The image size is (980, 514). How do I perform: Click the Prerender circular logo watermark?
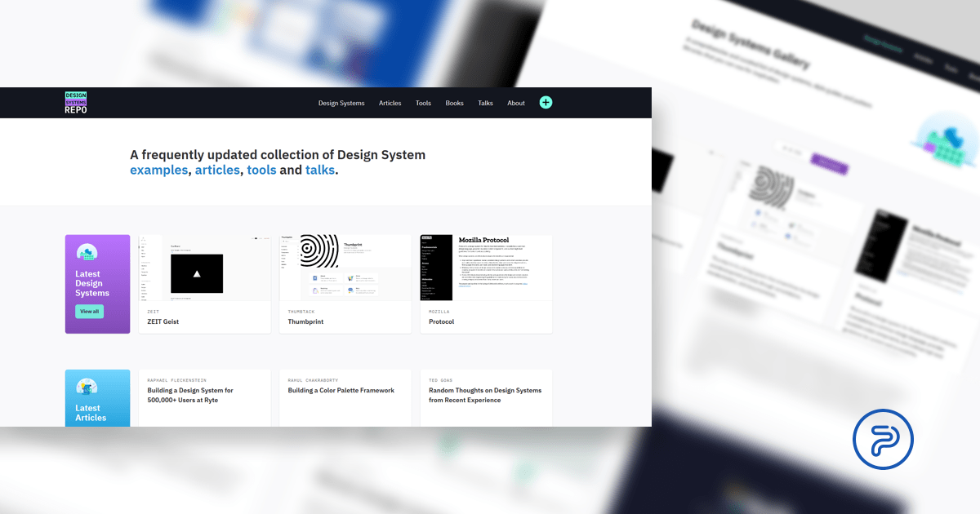click(x=883, y=439)
